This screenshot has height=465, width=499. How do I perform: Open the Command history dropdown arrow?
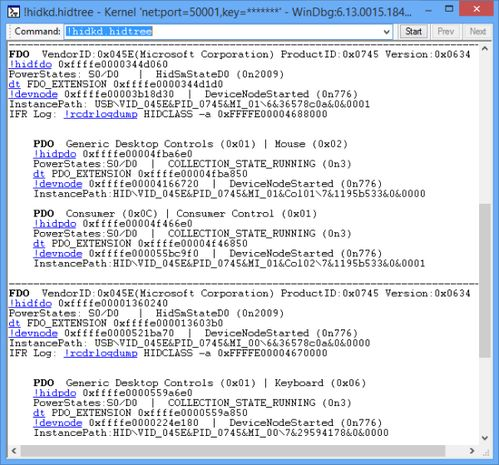(386, 32)
